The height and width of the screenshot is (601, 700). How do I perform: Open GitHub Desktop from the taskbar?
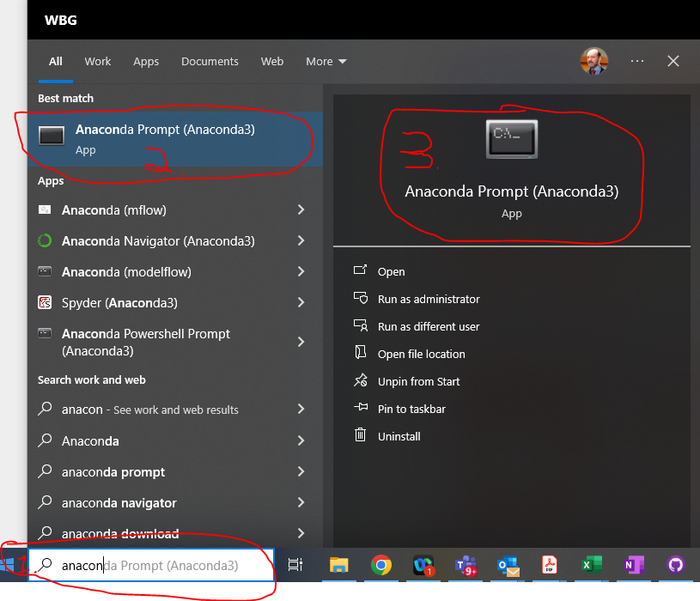pyautogui.click(x=676, y=565)
